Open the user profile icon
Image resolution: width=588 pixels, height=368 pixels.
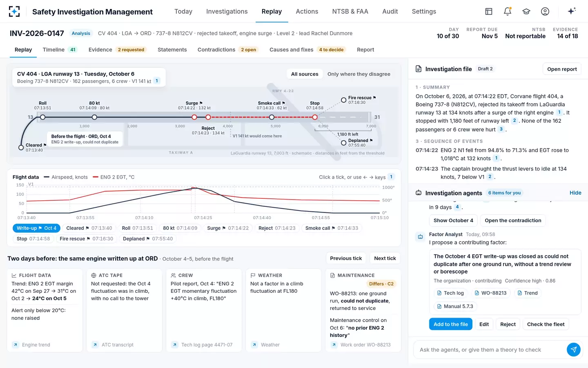click(x=545, y=11)
